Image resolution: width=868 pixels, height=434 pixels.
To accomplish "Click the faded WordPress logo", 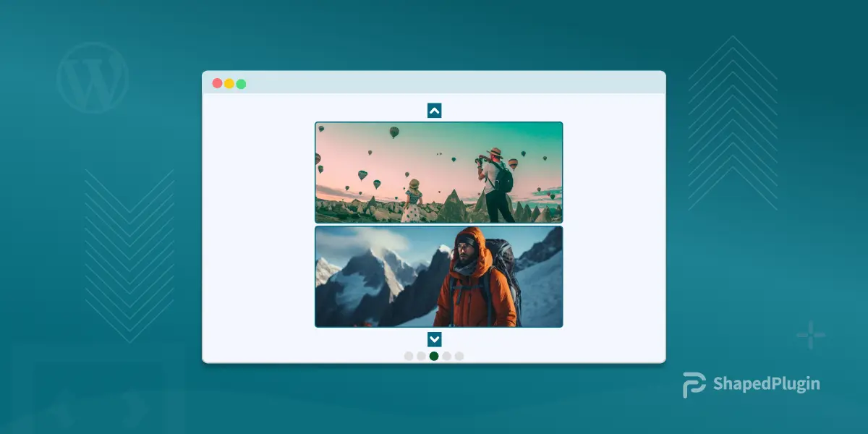I will pos(93,77).
